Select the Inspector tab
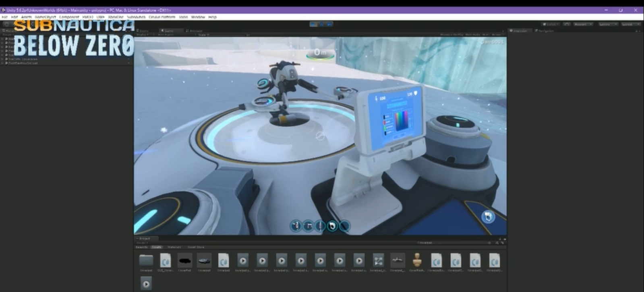Screen dimensions: 644x292 pos(520,31)
